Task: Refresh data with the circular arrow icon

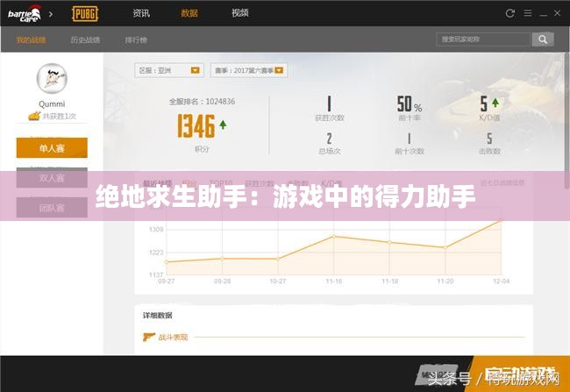Action: pyautogui.click(x=510, y=13)
